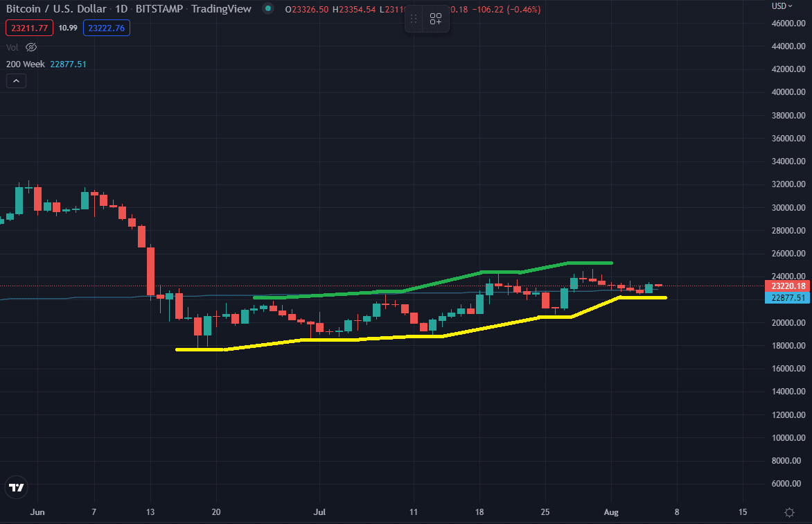812x524 pixels.
Task: Grab the floating toolbar drag handle
Action: coord(413,19)
